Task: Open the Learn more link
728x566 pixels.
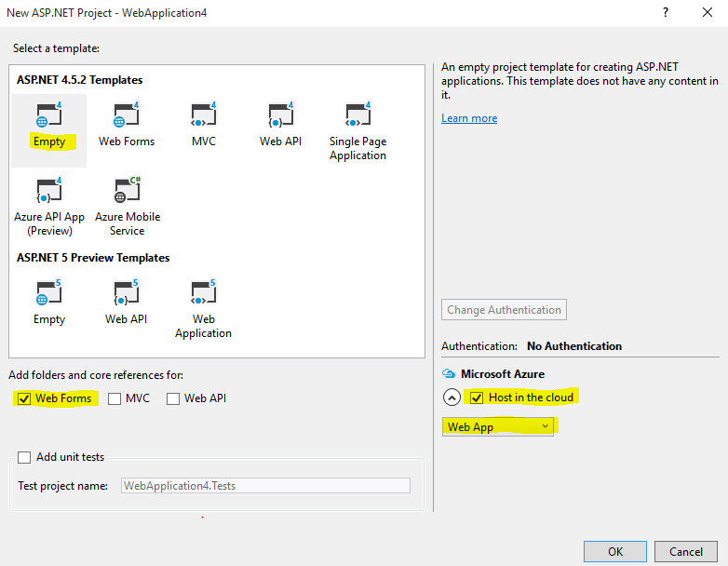Action: tap(469, 118)
